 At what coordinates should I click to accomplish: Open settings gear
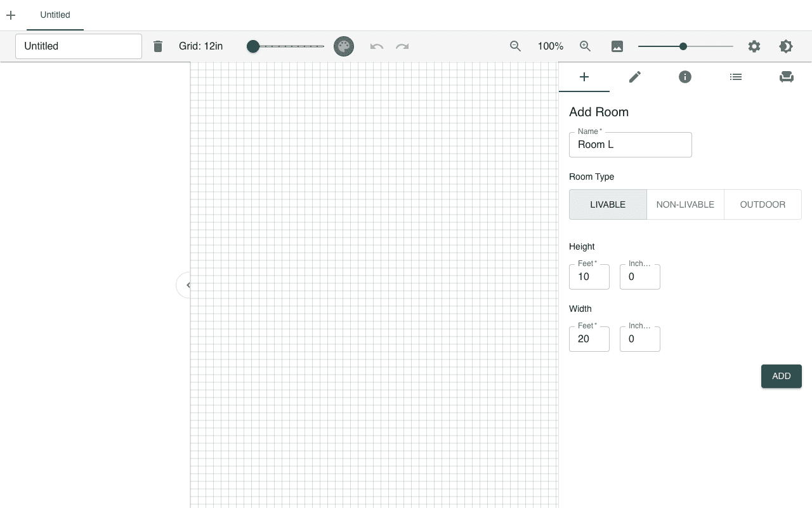(754, 46)
